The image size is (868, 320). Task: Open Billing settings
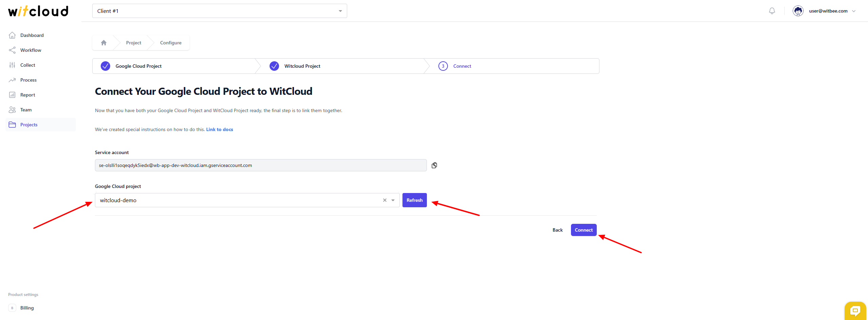click(x=27, y=308)
